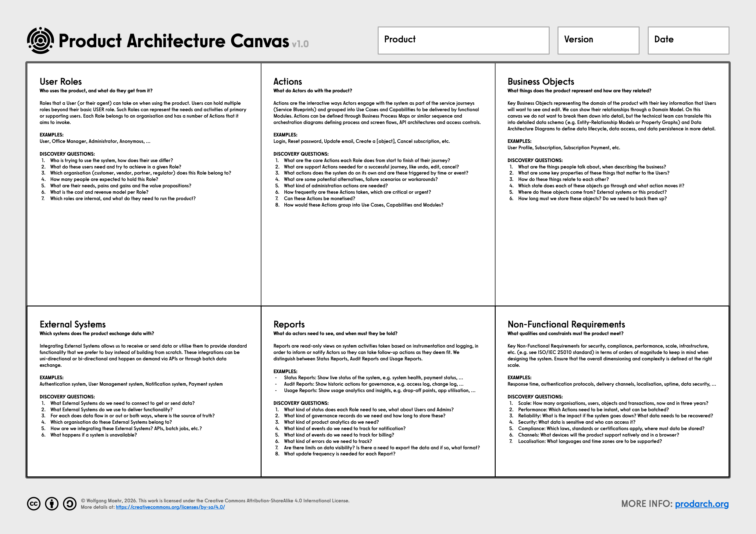The image size is (756, 534).
Task: Click 'Which organisation do these External Systems belong to?'
Action: click(111, 423)
